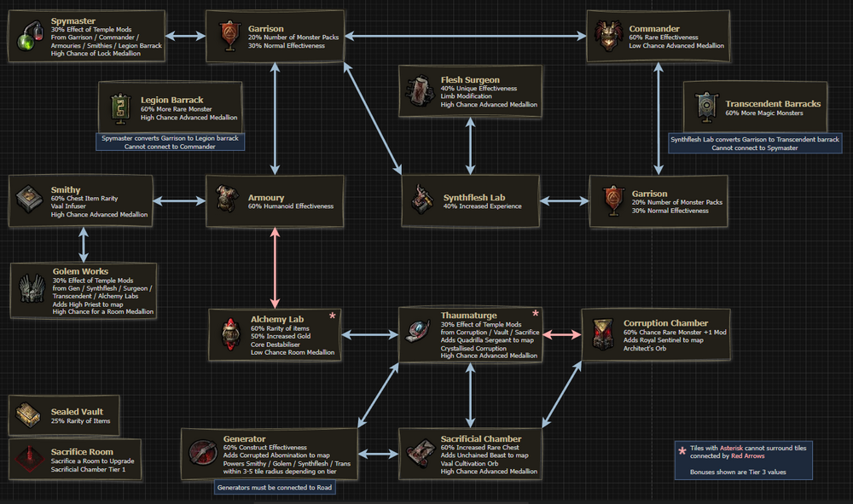Select the Alchemy Lab red icon
853x504 pixels.
(x=229, y=334)
